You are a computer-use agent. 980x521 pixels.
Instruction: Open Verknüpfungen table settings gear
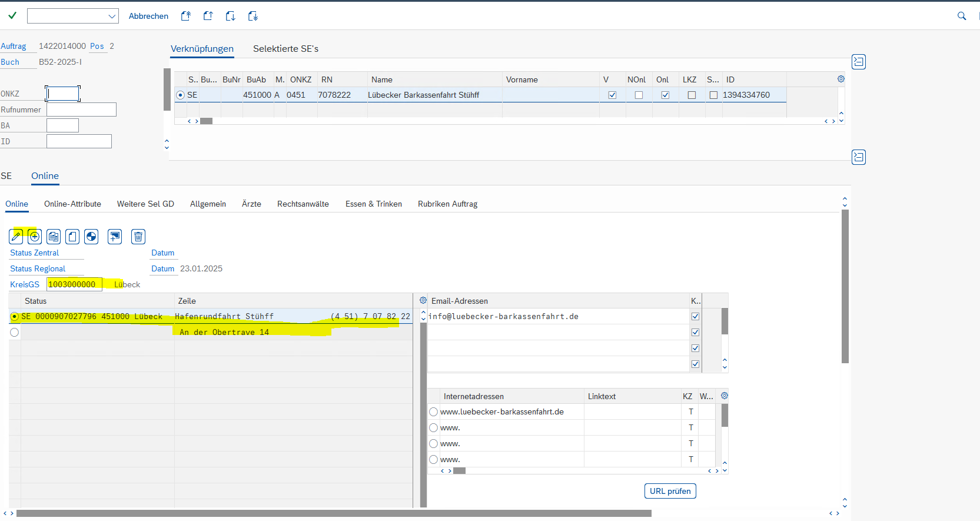coord(841,79)
